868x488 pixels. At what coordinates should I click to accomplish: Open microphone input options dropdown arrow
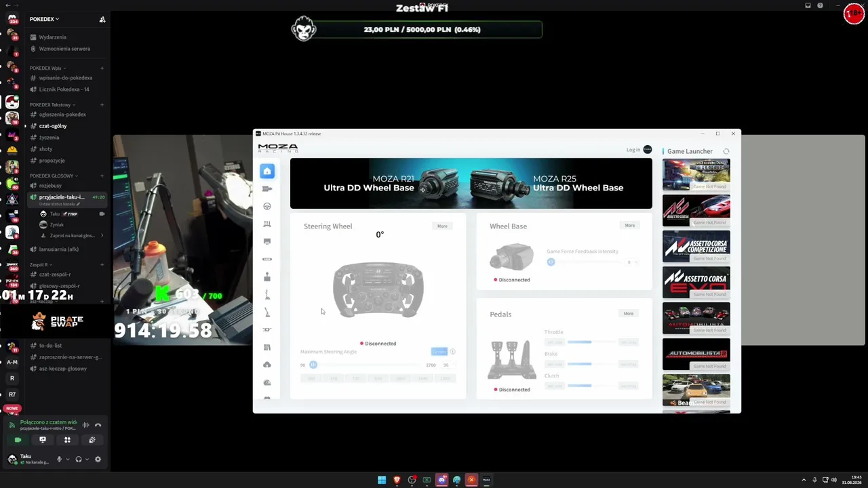click(x=67, y=460)
